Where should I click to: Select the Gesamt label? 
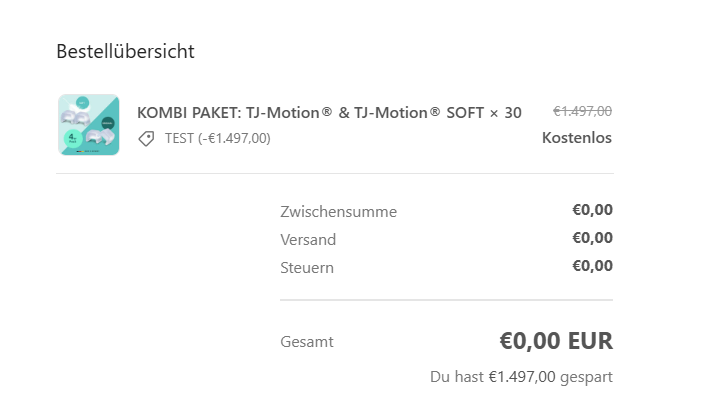point(307,342)
